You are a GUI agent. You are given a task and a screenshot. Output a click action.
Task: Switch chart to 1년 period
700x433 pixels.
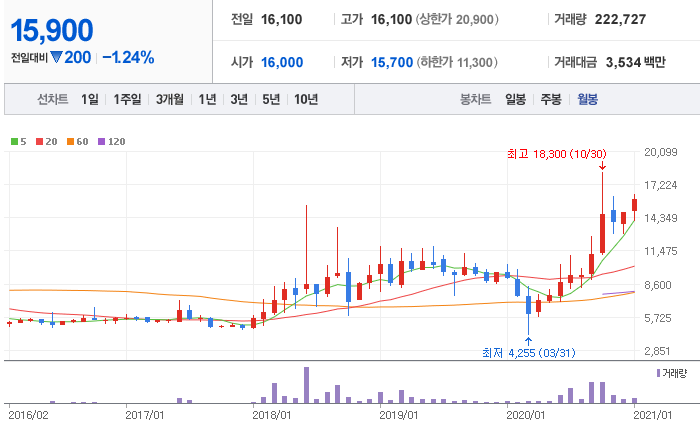[207, 99]
